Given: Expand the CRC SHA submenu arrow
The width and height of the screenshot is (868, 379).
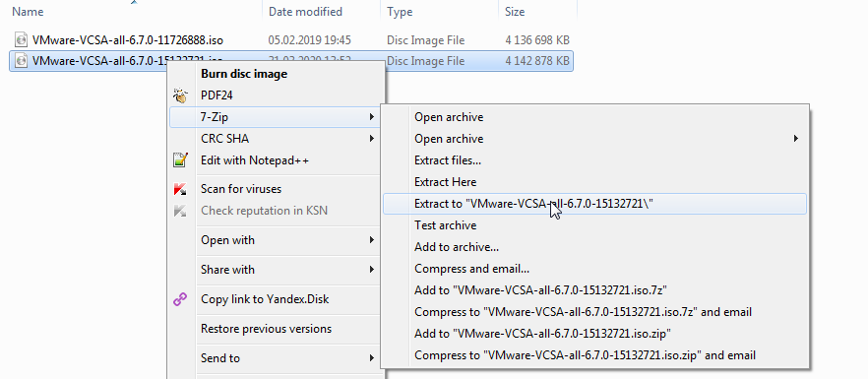Looking at the screenshot, I should coord(373,139).
